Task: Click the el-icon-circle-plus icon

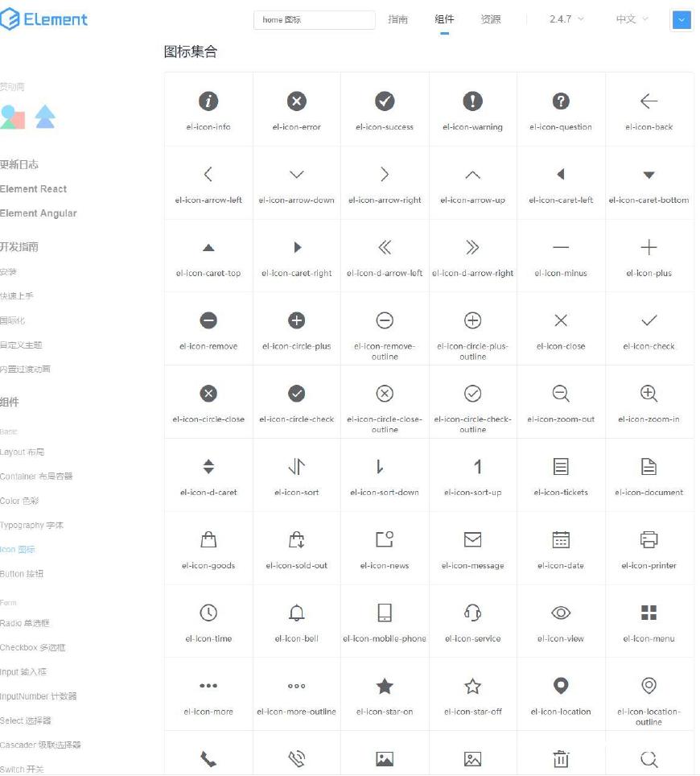Action: click(x=296, y=320)
